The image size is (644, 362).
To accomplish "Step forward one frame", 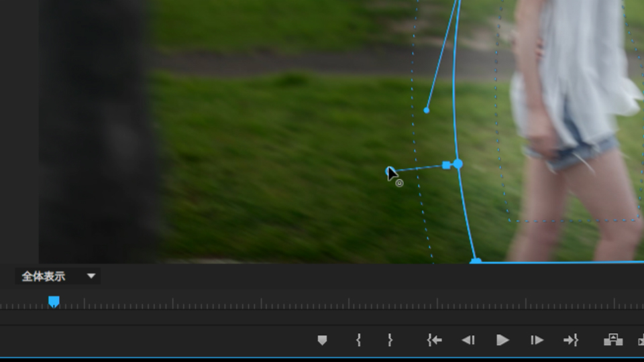I will [x=537, y=341].
